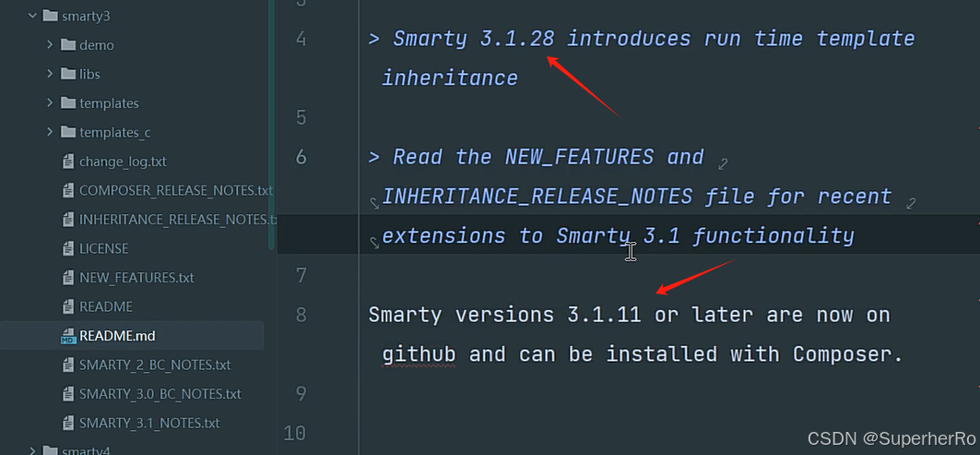The width and height of the screenshot is (980, 455).
Task: Click the SMARTY_3.1_NOTES.txt file icon
Action: (x=68, y=423)
